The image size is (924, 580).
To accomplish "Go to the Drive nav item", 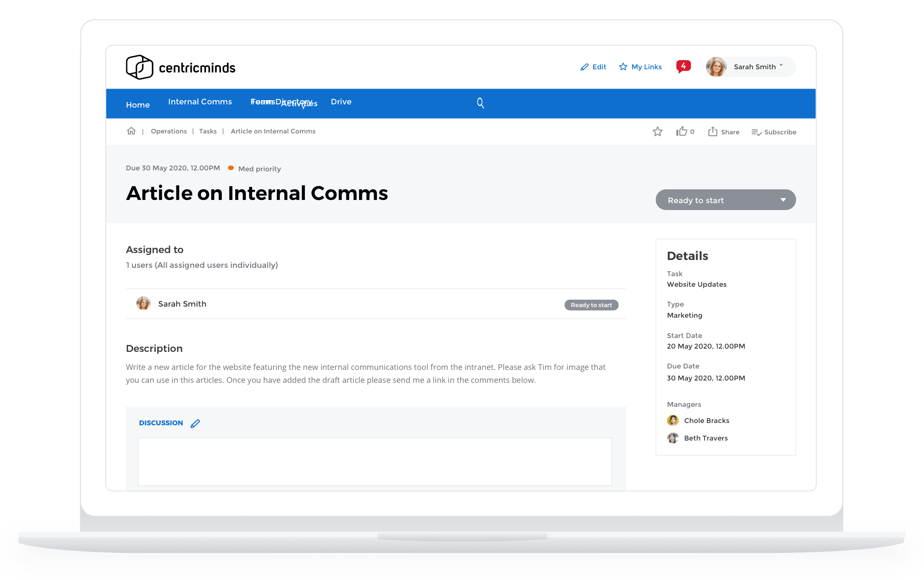I will click(x=341, y=102).
